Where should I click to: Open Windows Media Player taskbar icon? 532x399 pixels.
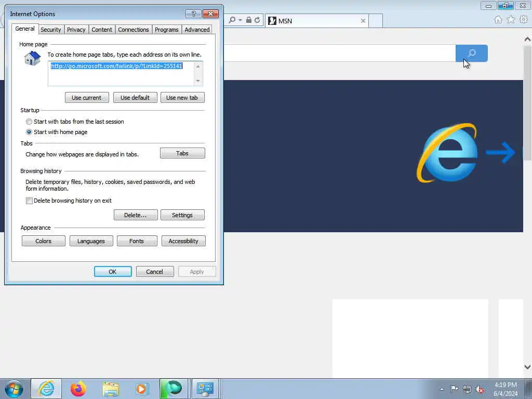tap(141, 389)
